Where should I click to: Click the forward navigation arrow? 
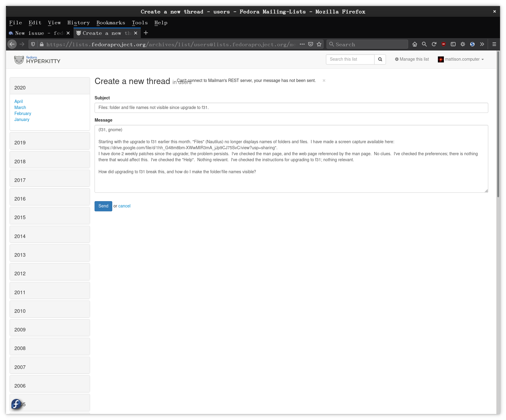pyautogui.click(x=22, y=44)
